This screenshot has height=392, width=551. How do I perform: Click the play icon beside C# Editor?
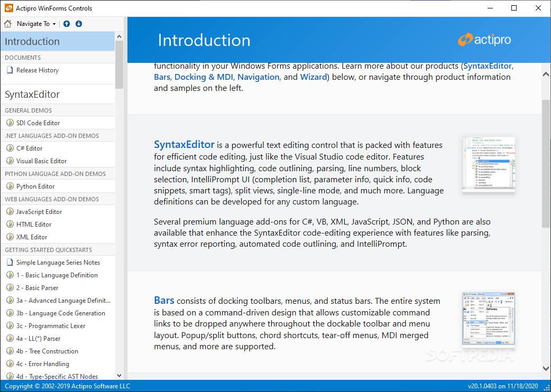click(x=10, y=148)
